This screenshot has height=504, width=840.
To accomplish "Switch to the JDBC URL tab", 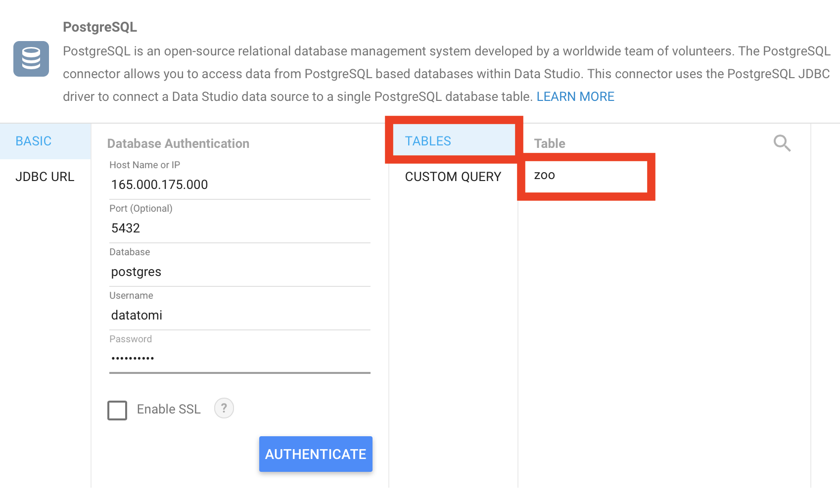I will [x=46, y=177].
